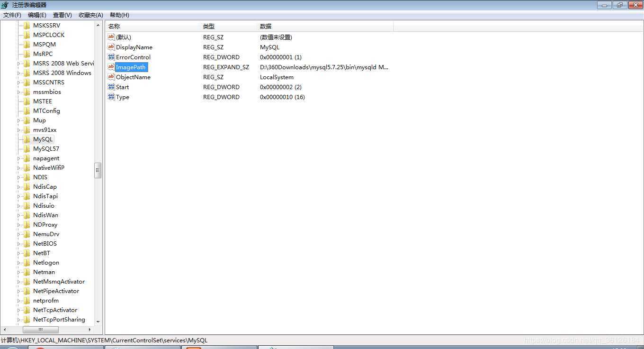The image size is (644, 349).
Task: Click the MsRPC folder icon
Action: [27, 54]
